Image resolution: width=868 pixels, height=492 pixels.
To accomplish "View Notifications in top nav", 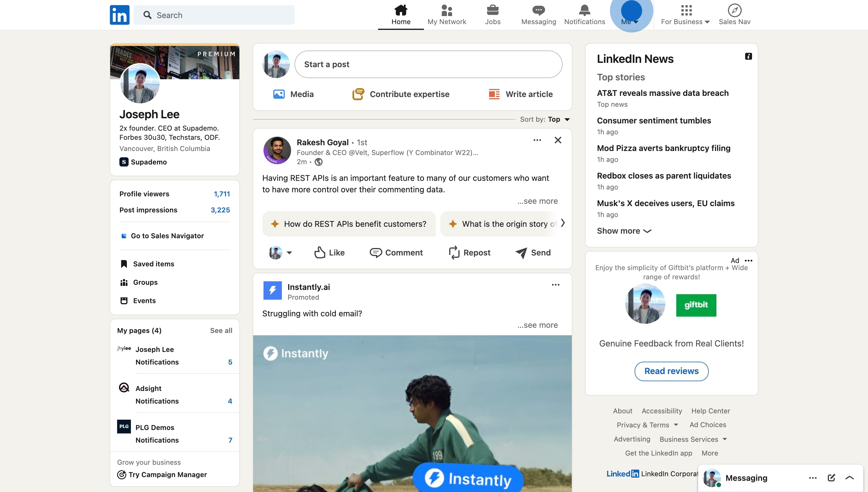I will (x=584, y=15).
